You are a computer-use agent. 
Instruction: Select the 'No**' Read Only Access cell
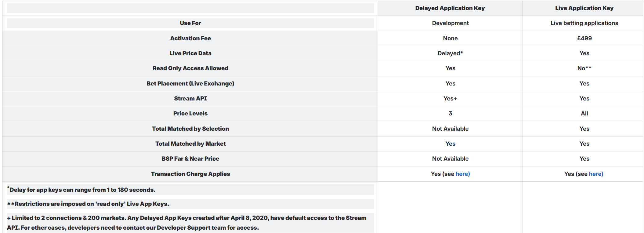pyautogui.click(x=584, y=68)
